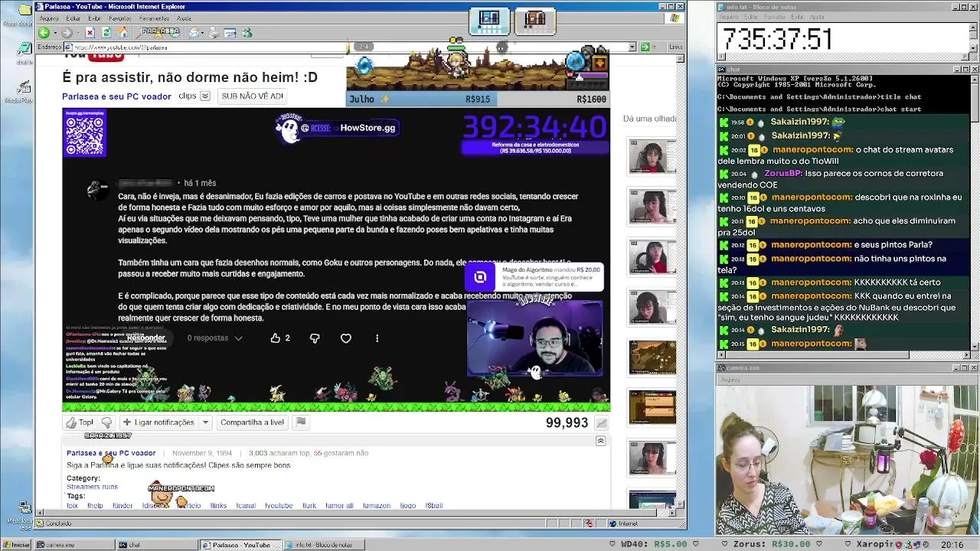Open the statistics icon next to 99,993

(x=602, y=422)
